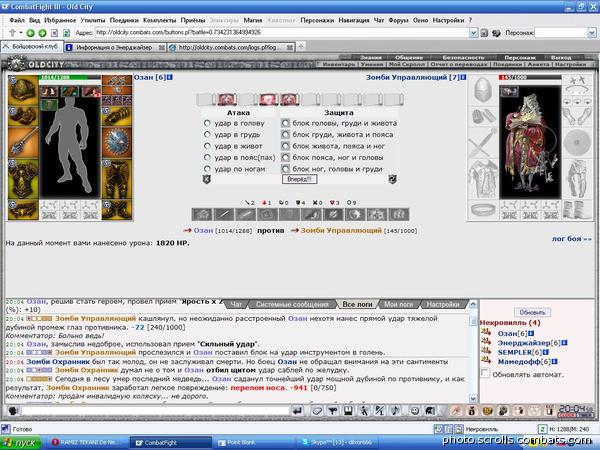
Task: Use the first combat technique in ability bar
Action: pos(202,214)
